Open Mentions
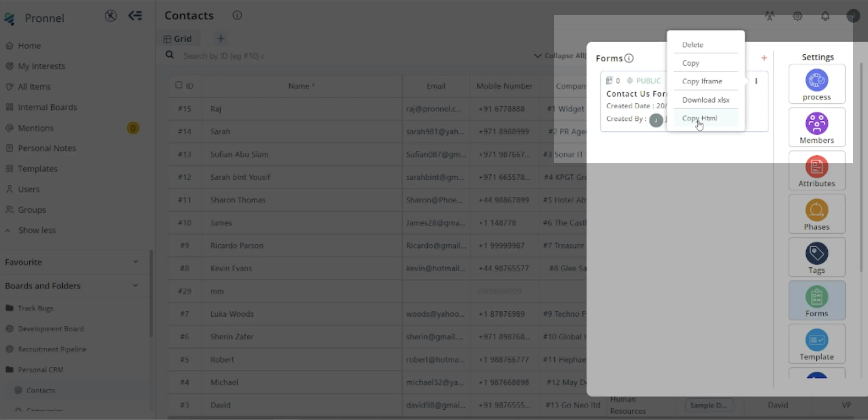Screen dimensions: 868x420 tap(35, 128)
